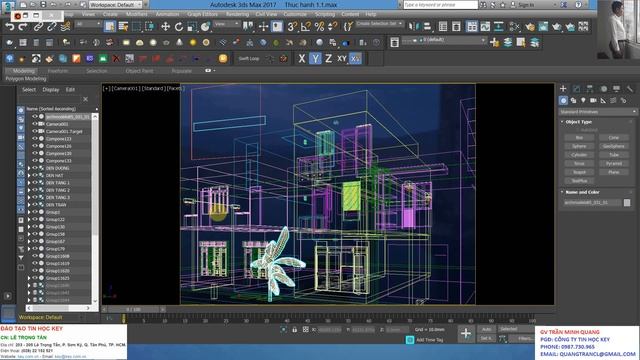Create a Box primitive

pos(579,138)
